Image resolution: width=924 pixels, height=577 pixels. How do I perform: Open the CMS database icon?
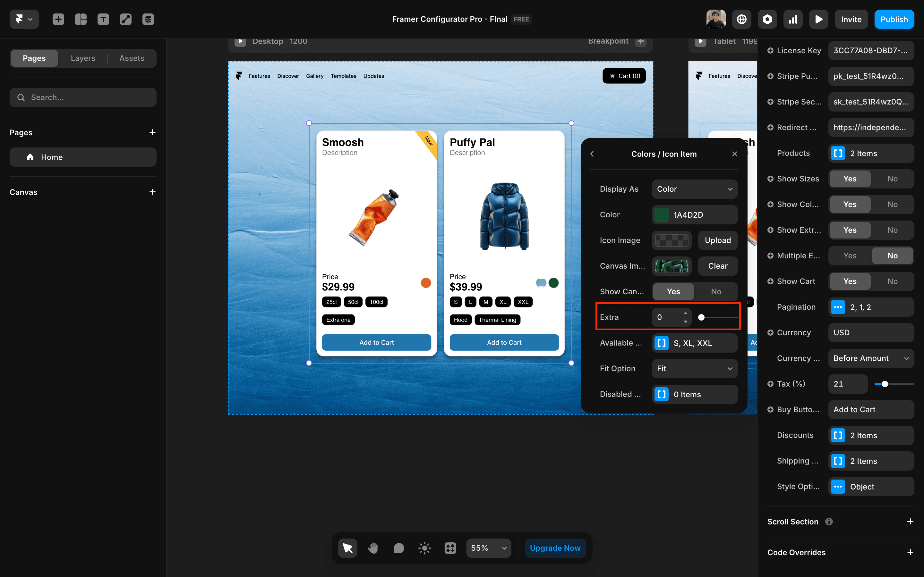tap(148, 19)
